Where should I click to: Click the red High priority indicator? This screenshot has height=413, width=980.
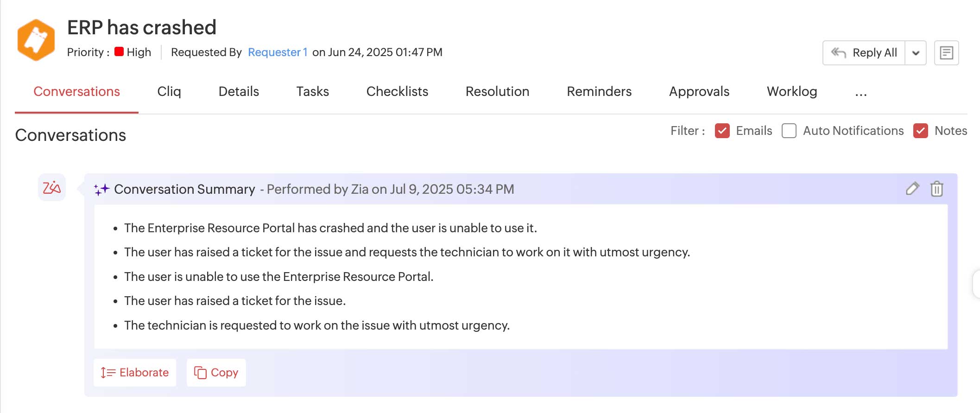tap(120, 51)
